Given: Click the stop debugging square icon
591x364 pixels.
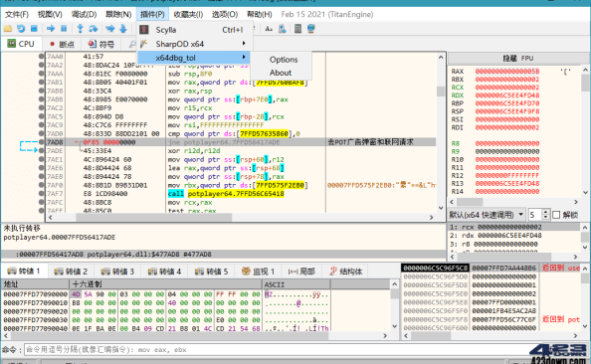Looking at the screenshot, I should point(34,29).
